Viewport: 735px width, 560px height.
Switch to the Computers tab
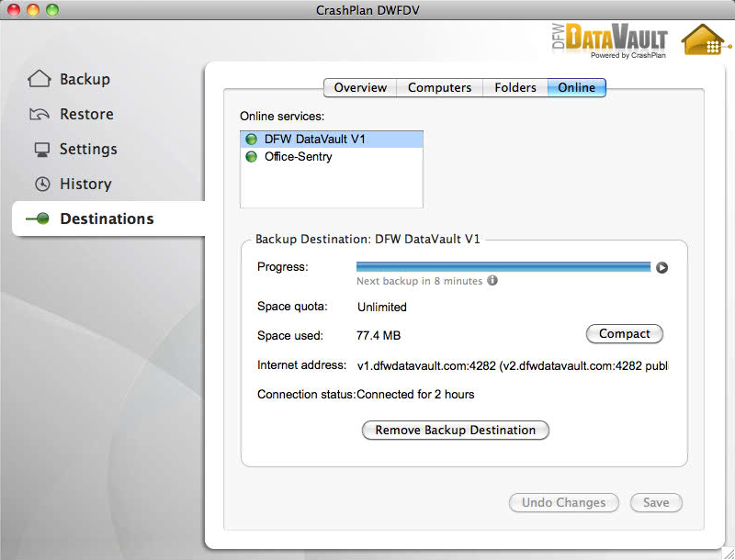coord(440,87)
